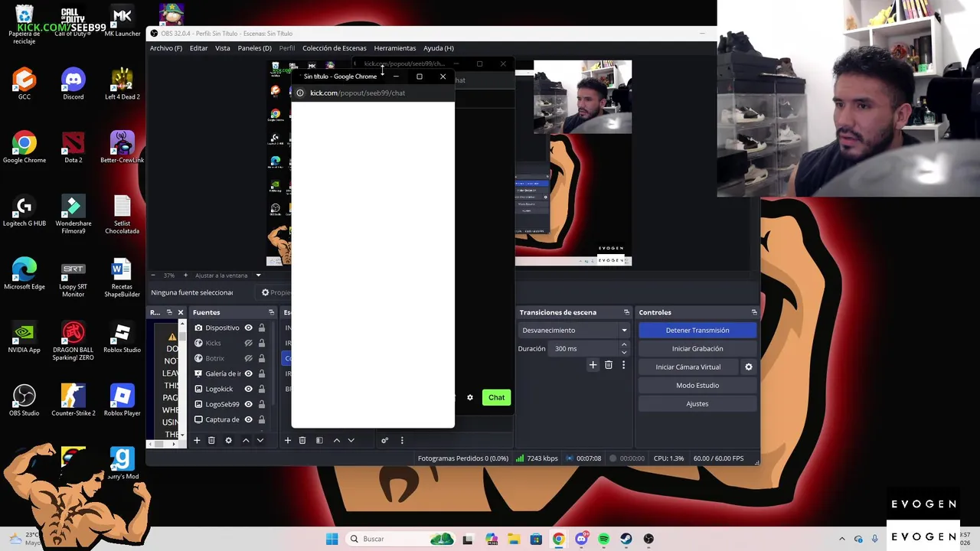
Task: Hide the Captura de source
Action: pos(248,419)
